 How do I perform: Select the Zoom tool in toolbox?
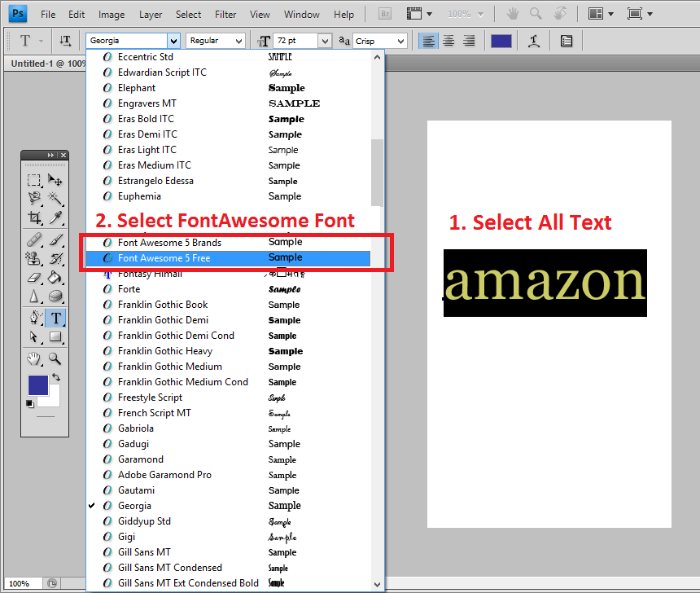point(55,358)
